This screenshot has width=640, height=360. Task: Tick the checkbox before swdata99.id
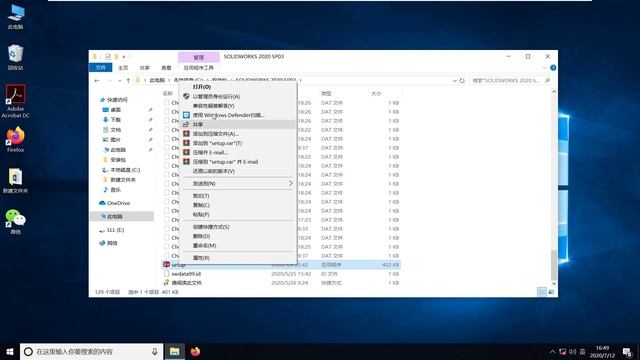click(x=167, y=273)
